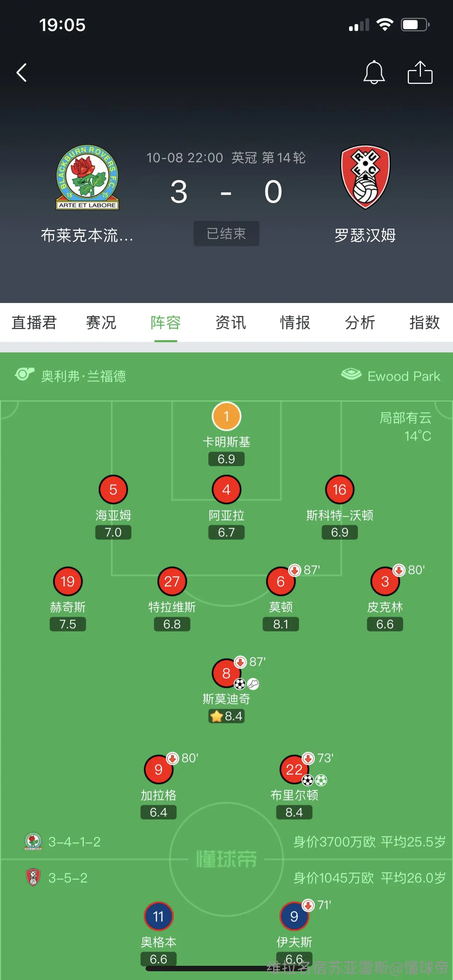Switch to the 直播君 tab
The width and height of the screenshot is (453, 980).
click(34, 323)
